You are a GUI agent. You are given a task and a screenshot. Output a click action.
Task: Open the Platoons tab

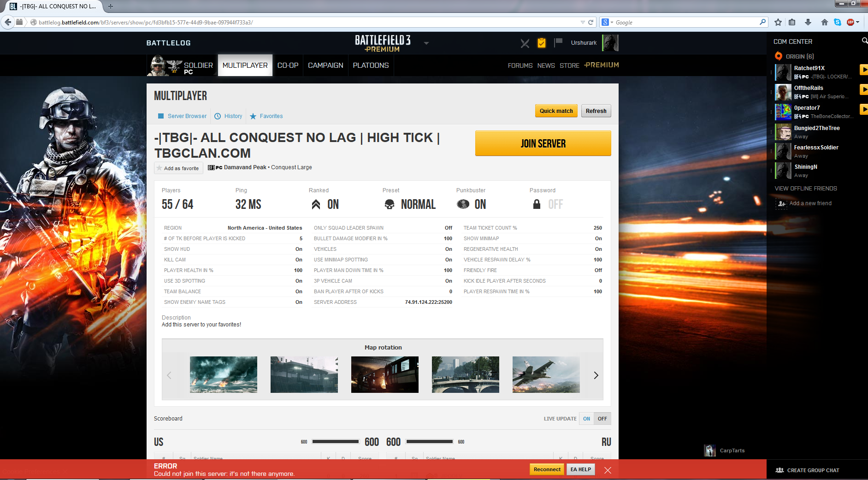(371, 65)
